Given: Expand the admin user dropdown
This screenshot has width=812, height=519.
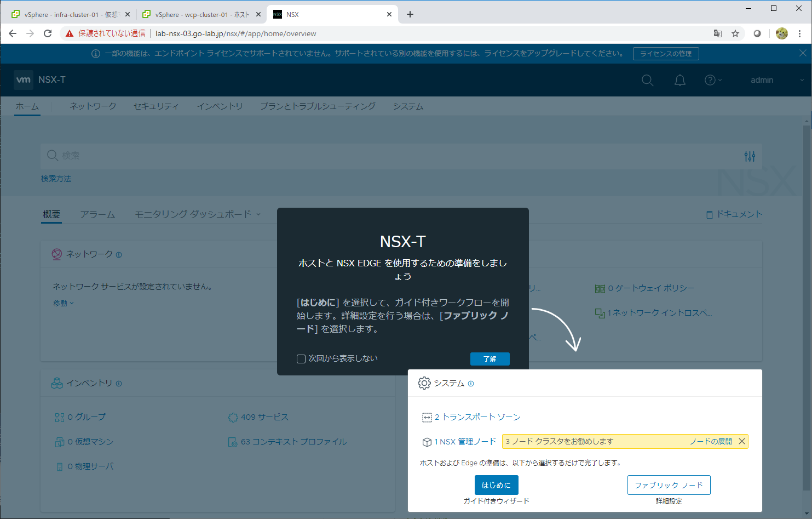Looking at the screenshot, I should point(777,80).
